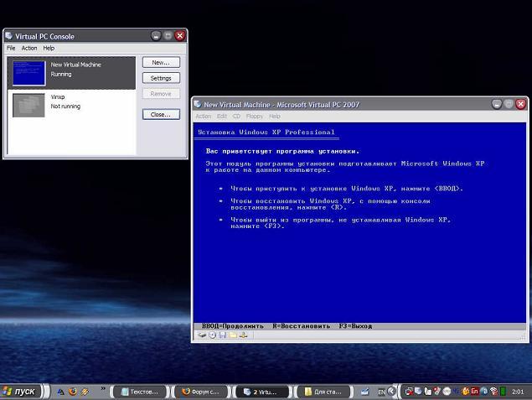Switch to the Текстов... taskbar window
The image size is (532, 400).
click(x=139, y=392)
